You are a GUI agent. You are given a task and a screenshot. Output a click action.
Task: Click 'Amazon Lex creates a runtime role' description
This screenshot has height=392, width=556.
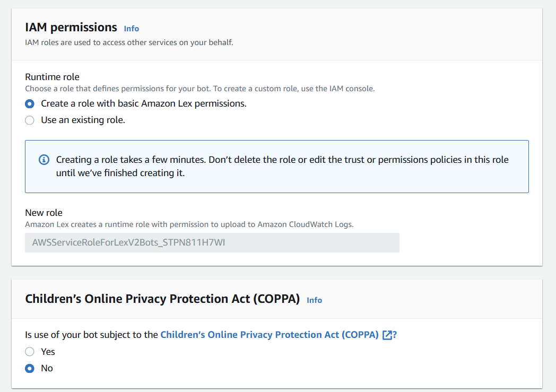pos(189,224)
